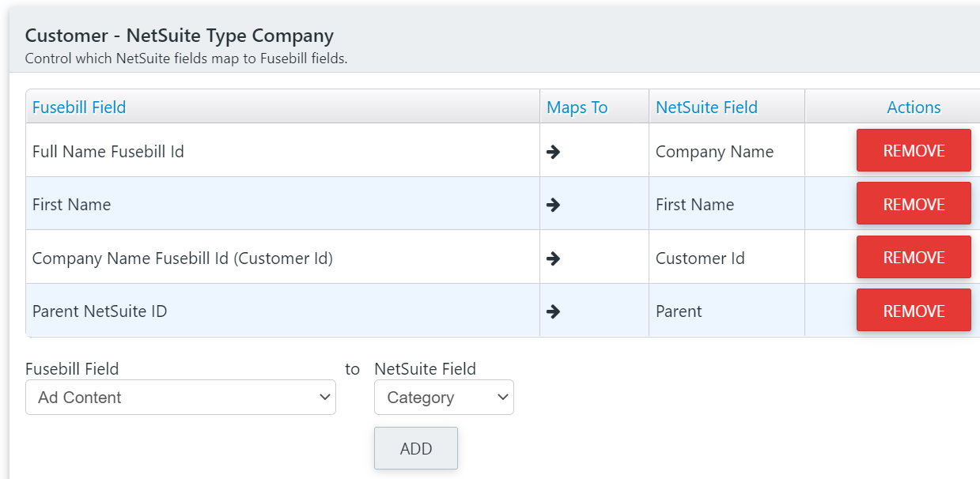Click the 'Fusebill Field' label above Ad Content dropdown
Viewport: 980px width, 479px height.
[x=72, y=369]
